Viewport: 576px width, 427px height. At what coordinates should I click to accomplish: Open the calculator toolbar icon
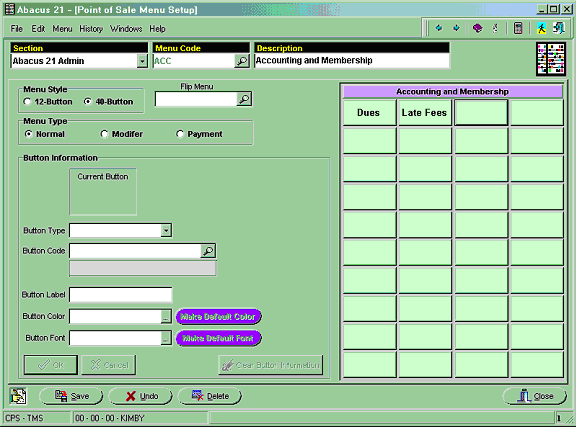pyautogui.click(x=518, y=28)
